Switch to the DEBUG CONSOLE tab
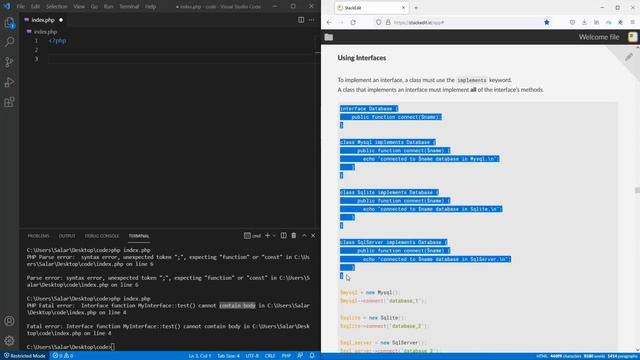 [x=102, y=236]
